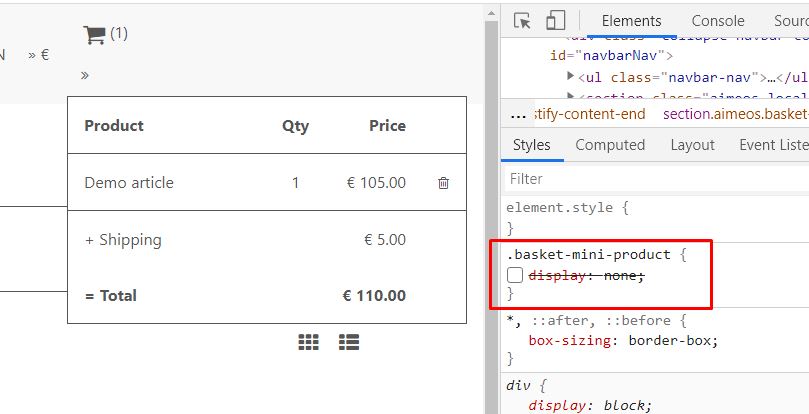Click the + Shipping row label

pos(123,240)
